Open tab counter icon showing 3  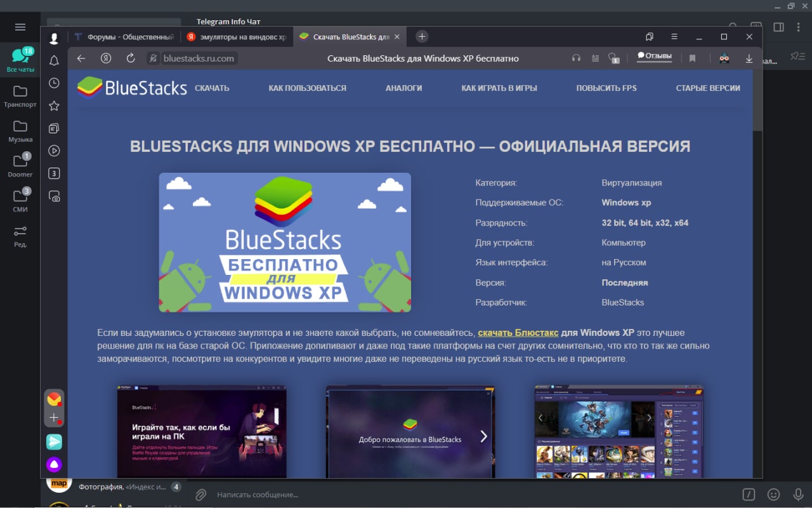[x=54, y=173]
